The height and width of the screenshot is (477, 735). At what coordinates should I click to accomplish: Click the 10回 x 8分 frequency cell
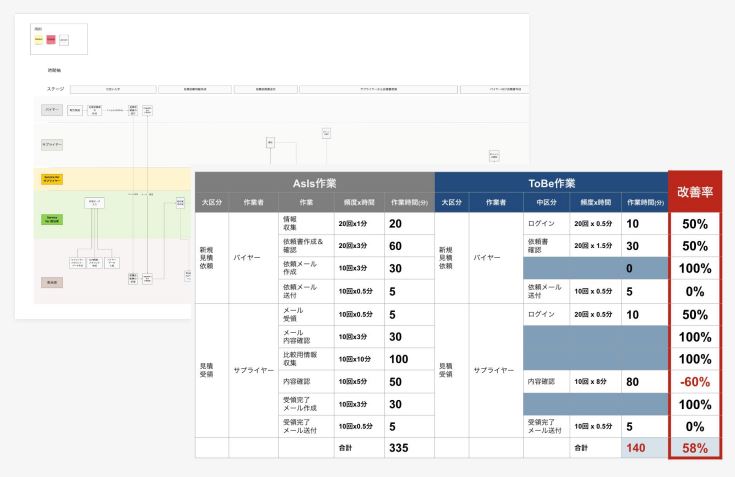coord(595,382)
